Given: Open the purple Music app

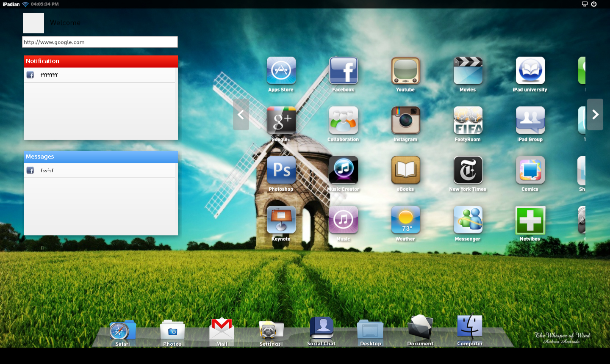Looking at the screenshot, I should [x=344, y=220].
